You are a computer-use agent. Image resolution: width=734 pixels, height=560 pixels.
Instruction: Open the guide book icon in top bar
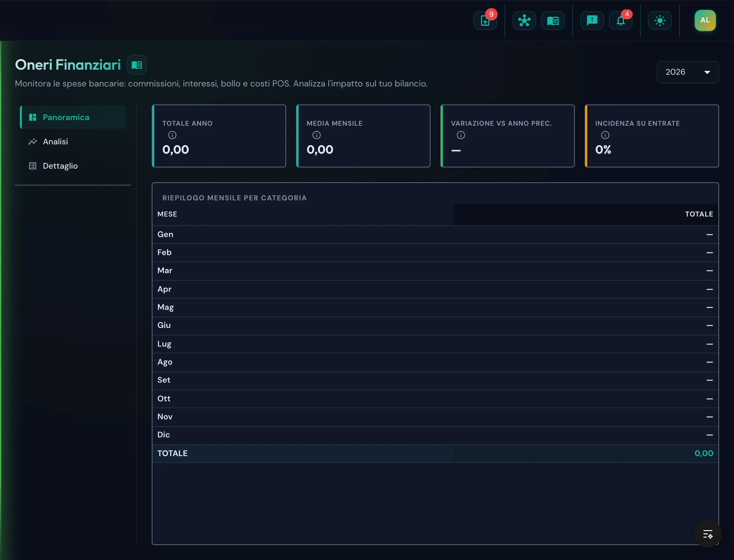[553, 21]
